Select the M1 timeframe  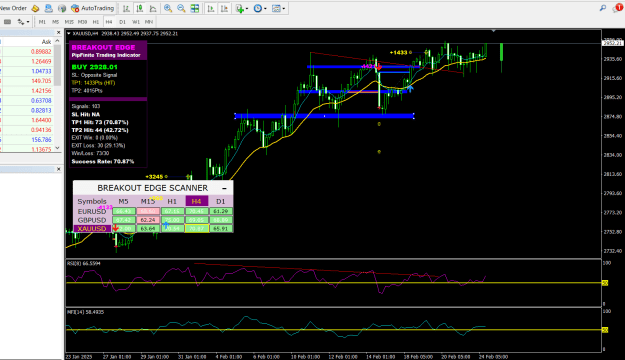tap(42, 22)
